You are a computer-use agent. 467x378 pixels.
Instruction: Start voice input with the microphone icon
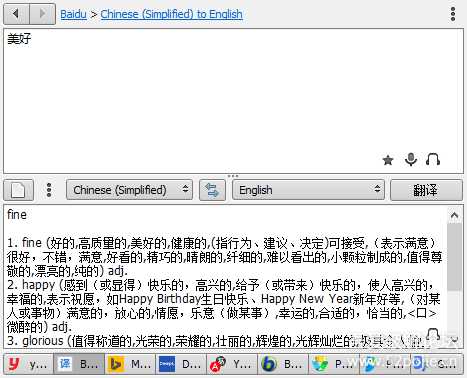(411, 160)
